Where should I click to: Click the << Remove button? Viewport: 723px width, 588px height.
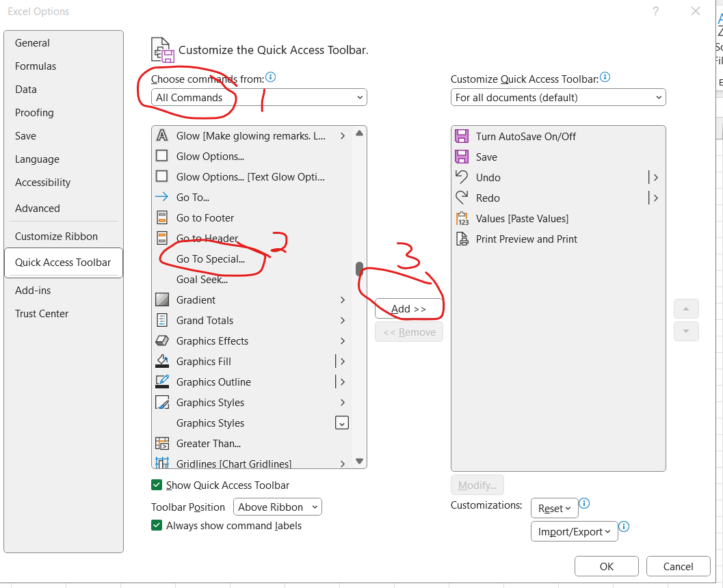click(x=409, y=332)
